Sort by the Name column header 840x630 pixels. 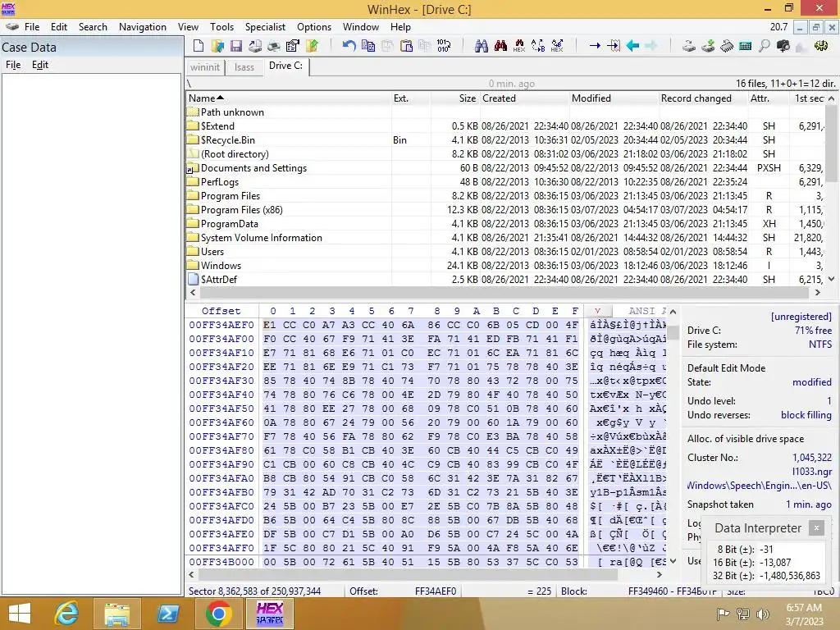(x=289, y=98)
